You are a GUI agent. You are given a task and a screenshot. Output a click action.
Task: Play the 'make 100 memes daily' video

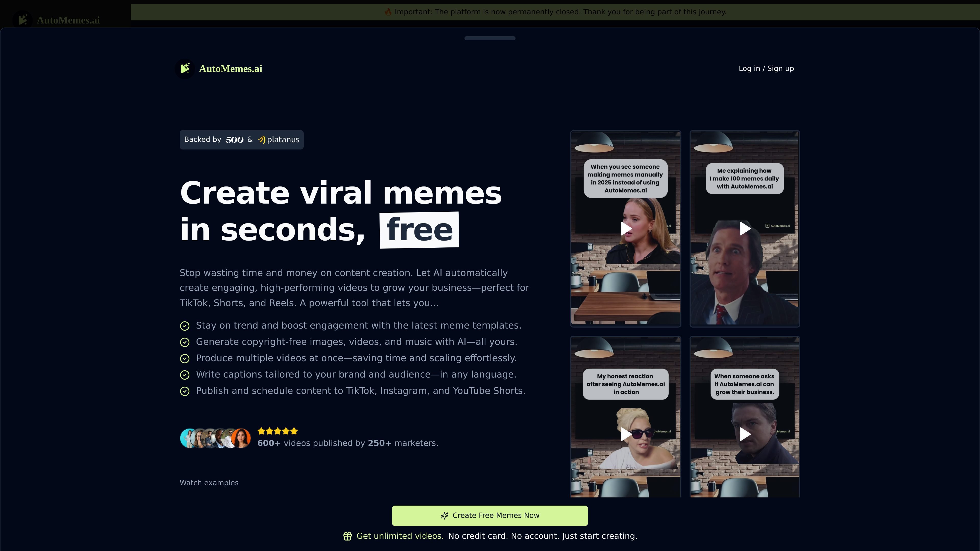(x=745, y=229)
